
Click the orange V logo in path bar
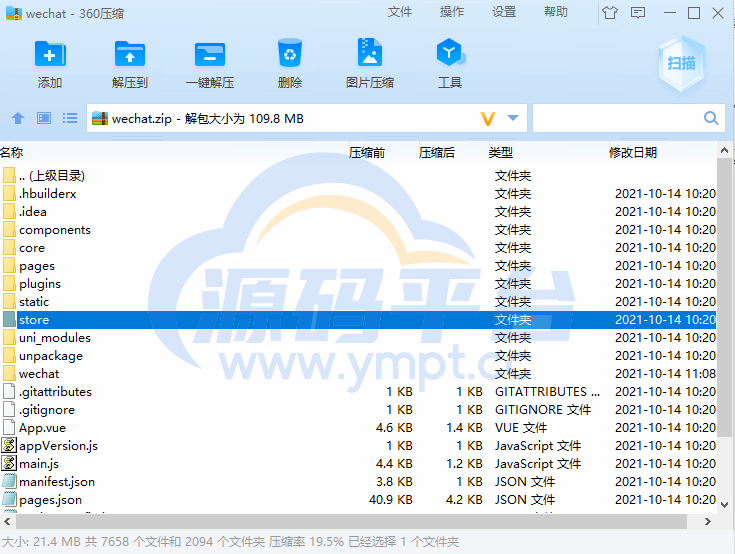click(x=488, y=119)
